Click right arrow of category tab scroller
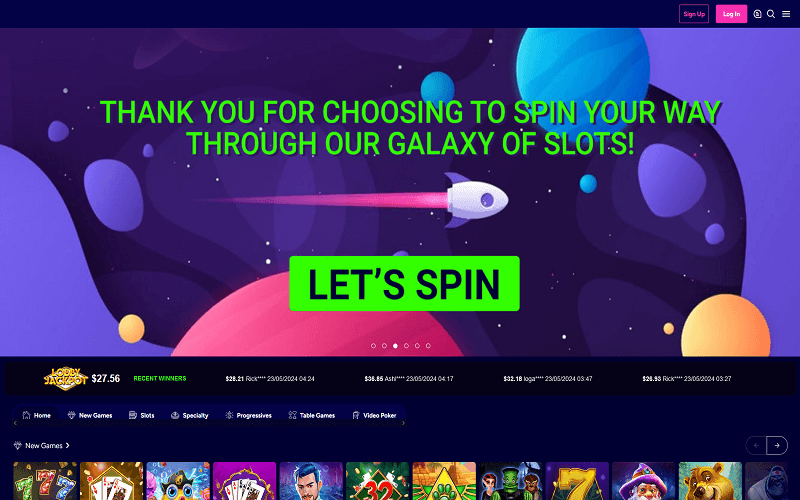Image resolution: width=800 pixels, height=500 pixels. 404,423
